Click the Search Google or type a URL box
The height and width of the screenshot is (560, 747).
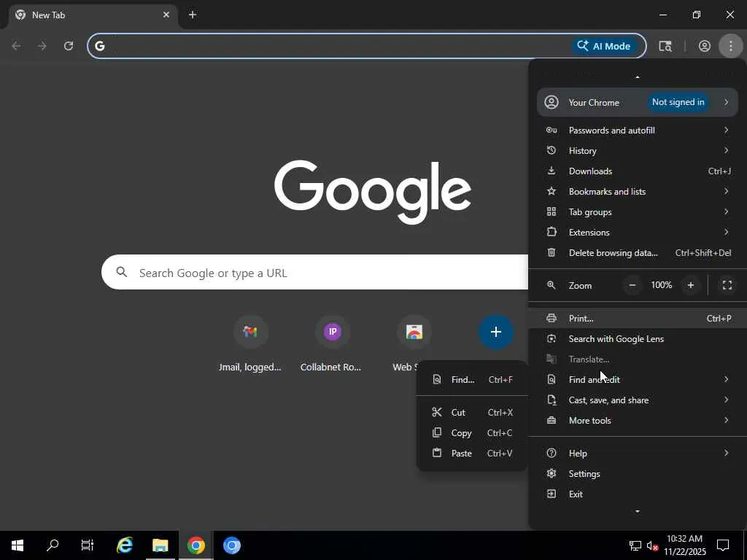point(314,273)
